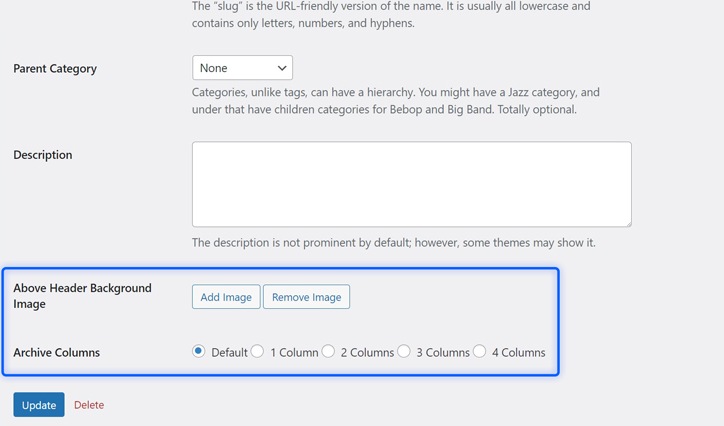Click the slug explanation help text
The height and width of the screenshot is (426, 724).
pos(390,15)
